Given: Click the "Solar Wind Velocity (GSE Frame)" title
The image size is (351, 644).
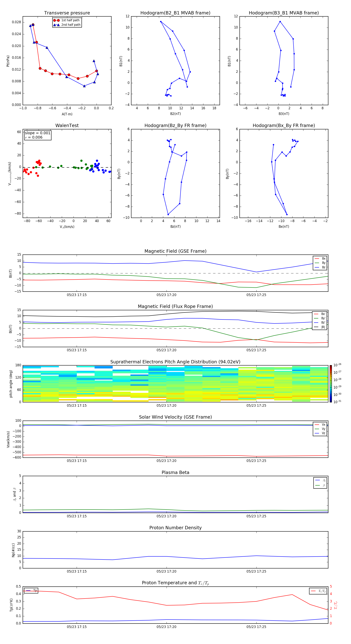Looking at the screenshot, I should point(175,417).
